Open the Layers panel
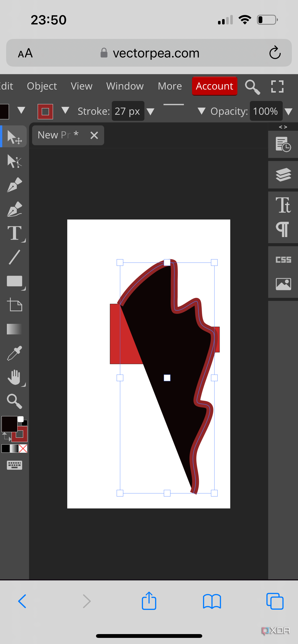Viewport: 298px width, 644px height. [283, 175]
